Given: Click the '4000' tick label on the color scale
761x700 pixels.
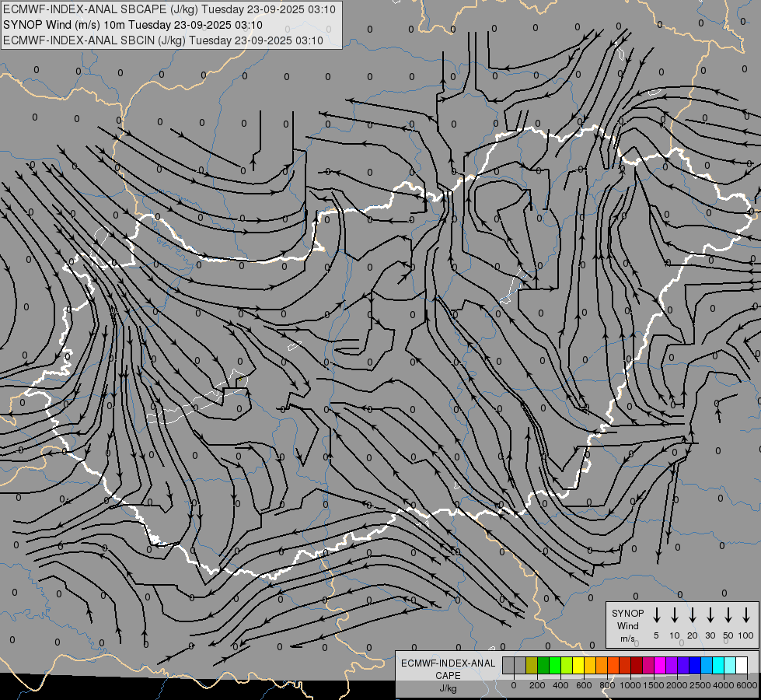Looking at the screenshot, I should tap(724, 685).
